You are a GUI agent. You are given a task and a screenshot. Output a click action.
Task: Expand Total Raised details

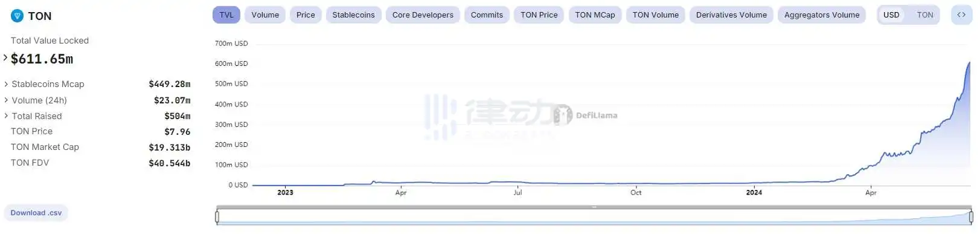(x=6, y=115)
